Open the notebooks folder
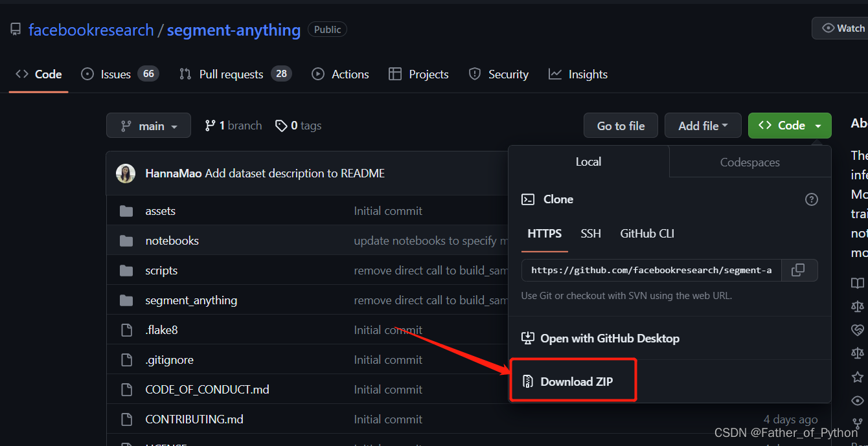Screen dimensions: 868x446 [172, 241]
